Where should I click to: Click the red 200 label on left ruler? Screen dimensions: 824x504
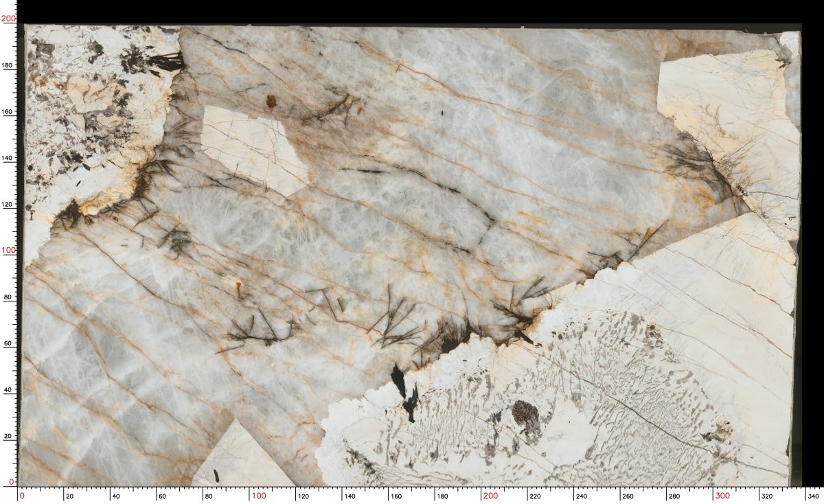point(8,19)
